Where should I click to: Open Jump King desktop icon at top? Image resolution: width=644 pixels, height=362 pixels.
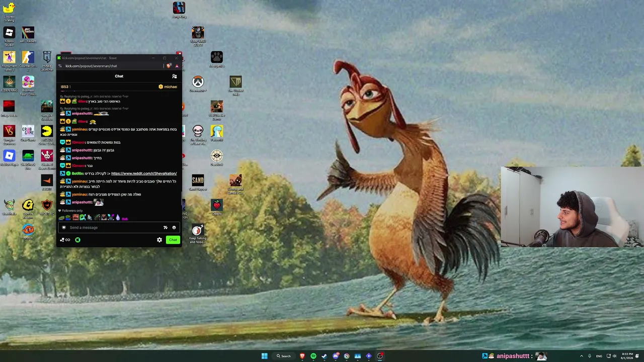[179, 9]
